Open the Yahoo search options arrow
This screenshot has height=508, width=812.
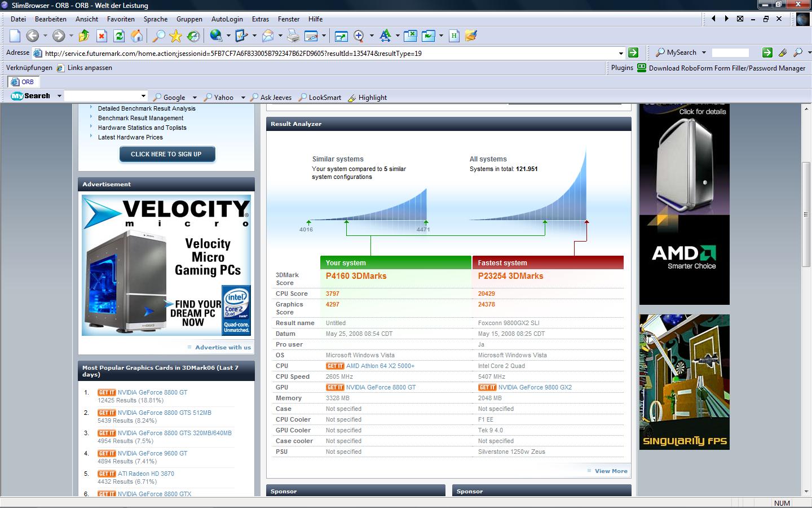click(243, 98)
